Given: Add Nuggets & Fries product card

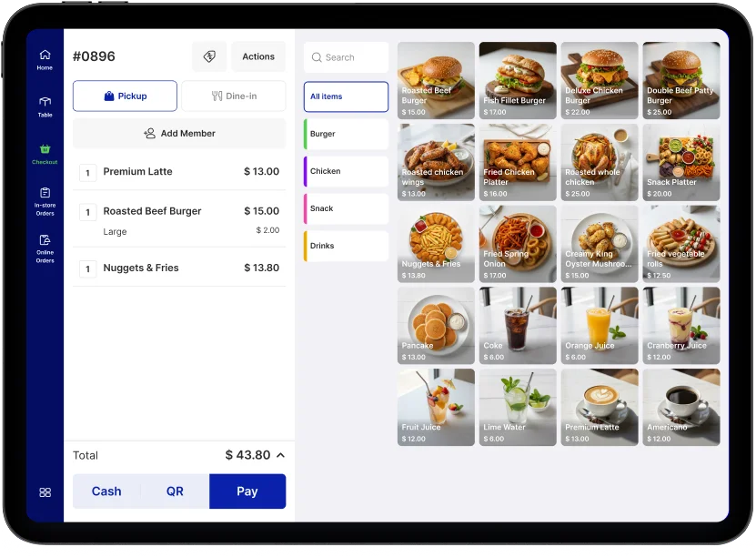Looking at the screenshot, I should [x=436, y=244].
